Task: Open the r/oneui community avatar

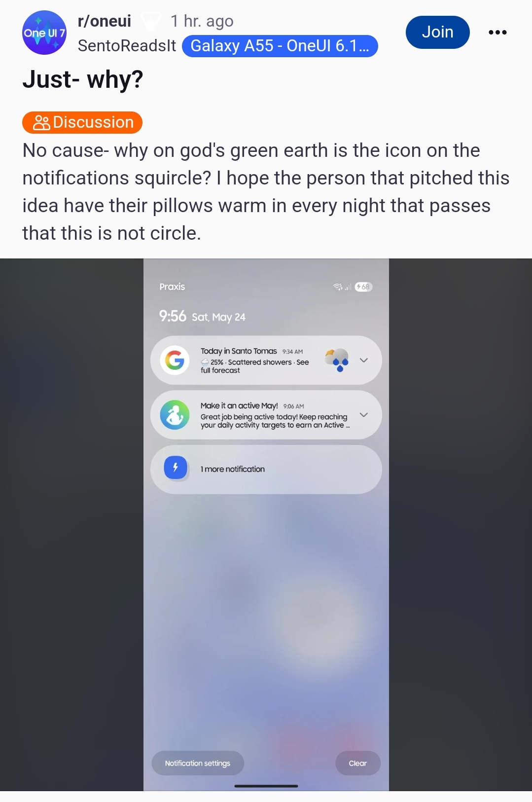Action: [x=44, y=33]
